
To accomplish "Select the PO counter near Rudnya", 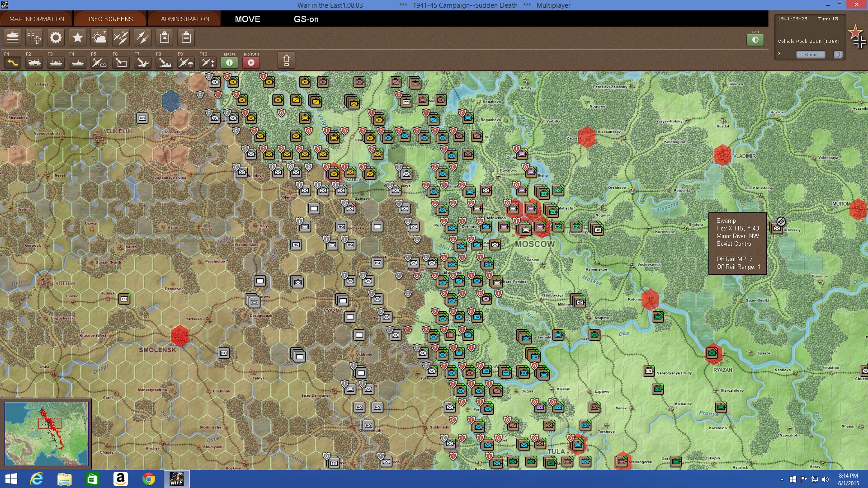I will pyautogui.click(x=124, y=299).
